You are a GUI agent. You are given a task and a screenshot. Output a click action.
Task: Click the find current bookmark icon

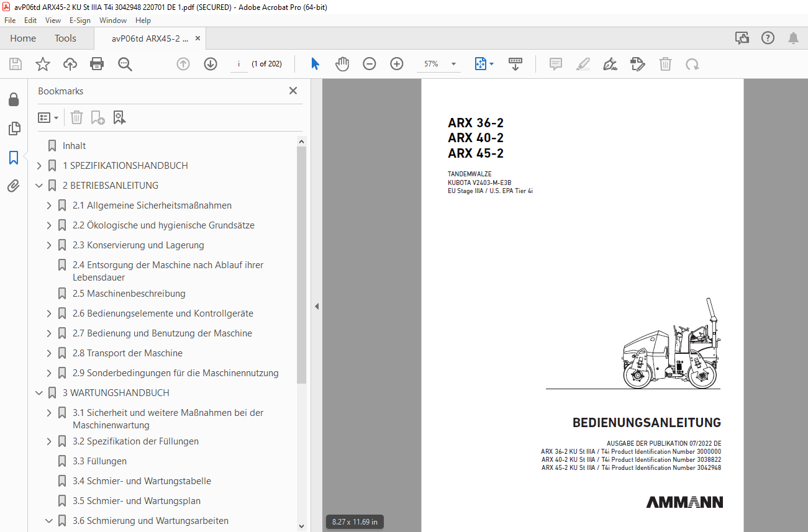coord(120,117)
